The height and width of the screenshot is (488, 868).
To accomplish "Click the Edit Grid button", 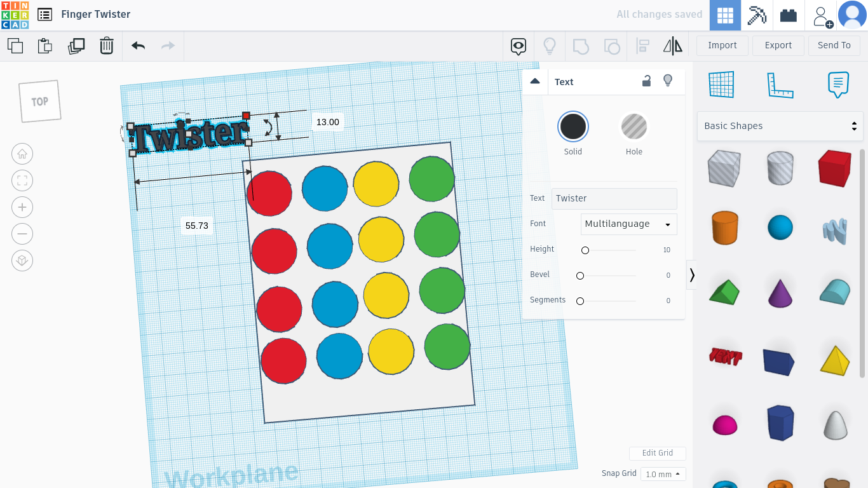I will click(658, 453).
